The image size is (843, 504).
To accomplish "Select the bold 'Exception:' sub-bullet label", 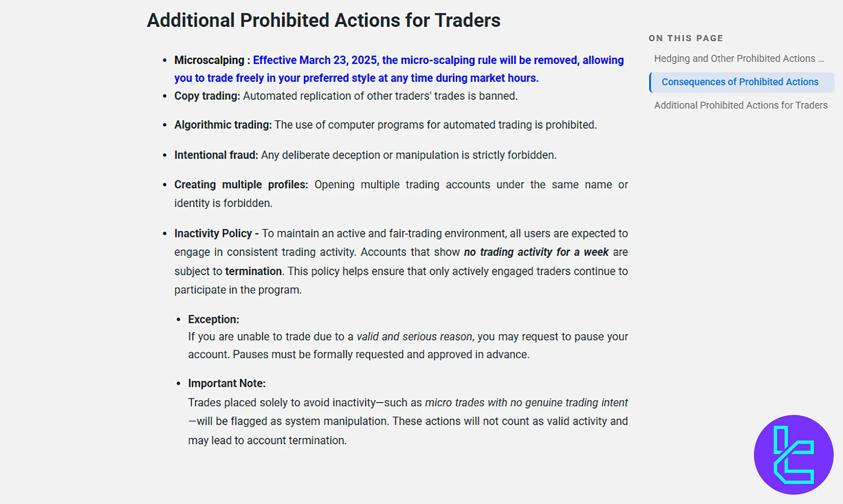I will [x=213, y=319].
